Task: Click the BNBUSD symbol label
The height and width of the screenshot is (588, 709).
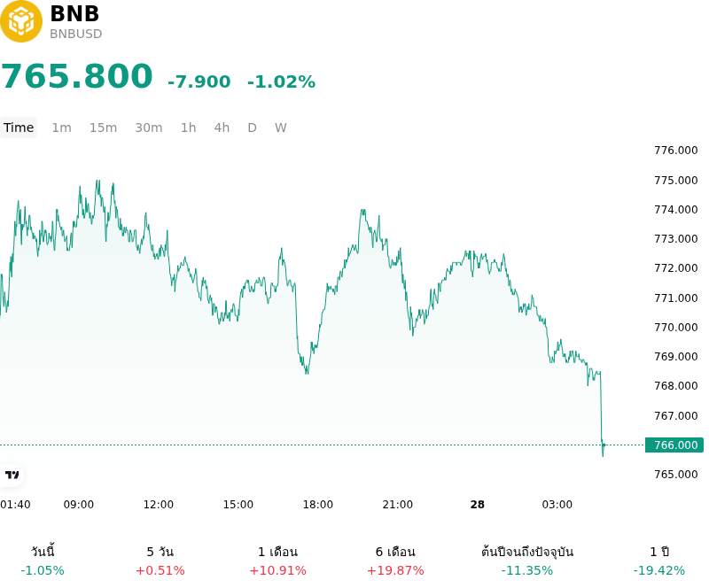Action: click(75, 34)
